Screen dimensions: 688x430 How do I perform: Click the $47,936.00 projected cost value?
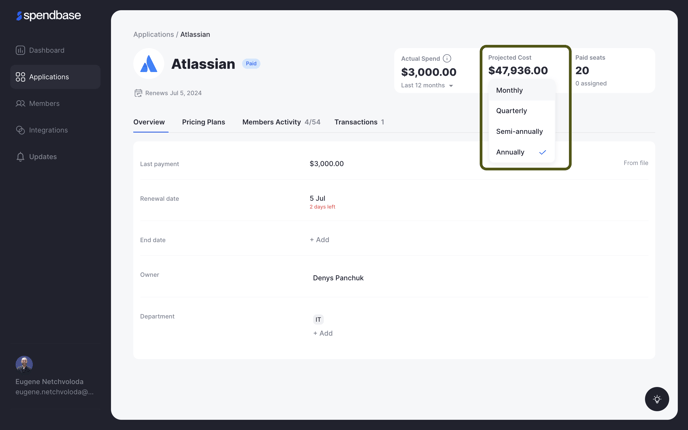pos(518,70)
